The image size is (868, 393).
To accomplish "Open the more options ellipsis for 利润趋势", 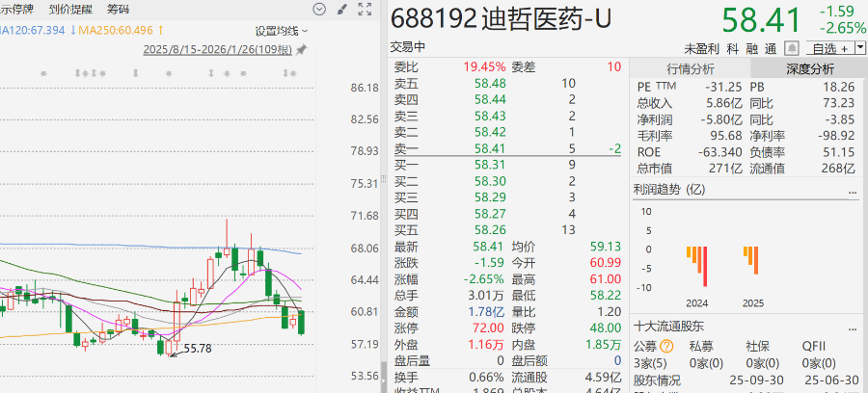I will (852, 191).
